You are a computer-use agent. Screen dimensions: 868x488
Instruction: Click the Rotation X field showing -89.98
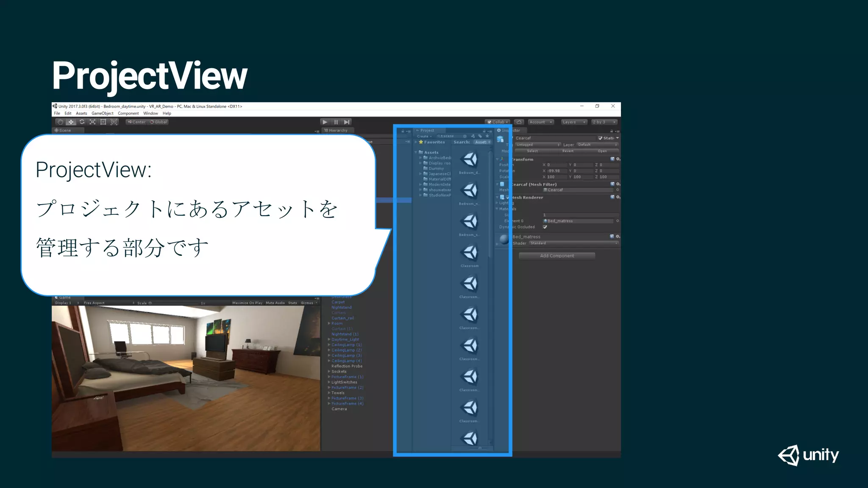[556, 171]
